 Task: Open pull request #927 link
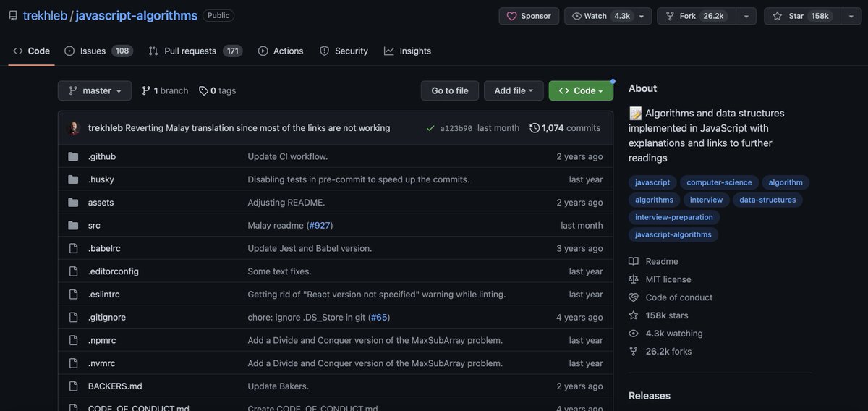pyautogui.click(x=320, y=226)
